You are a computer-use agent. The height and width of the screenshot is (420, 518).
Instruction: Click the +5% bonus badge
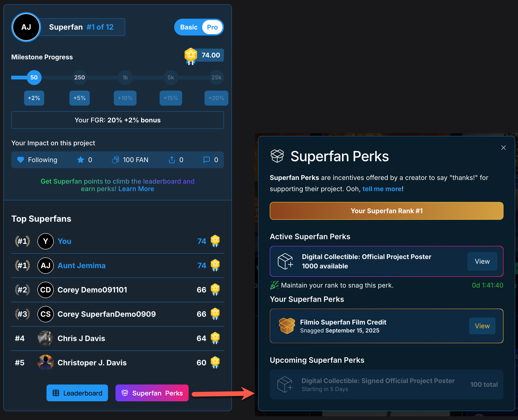coord(79,98)
